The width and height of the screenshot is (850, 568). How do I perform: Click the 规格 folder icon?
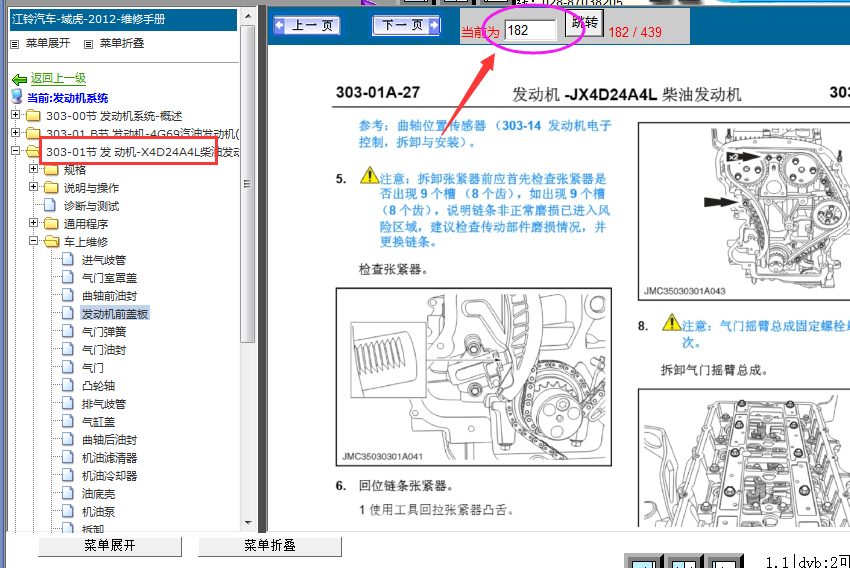[51, 170]
